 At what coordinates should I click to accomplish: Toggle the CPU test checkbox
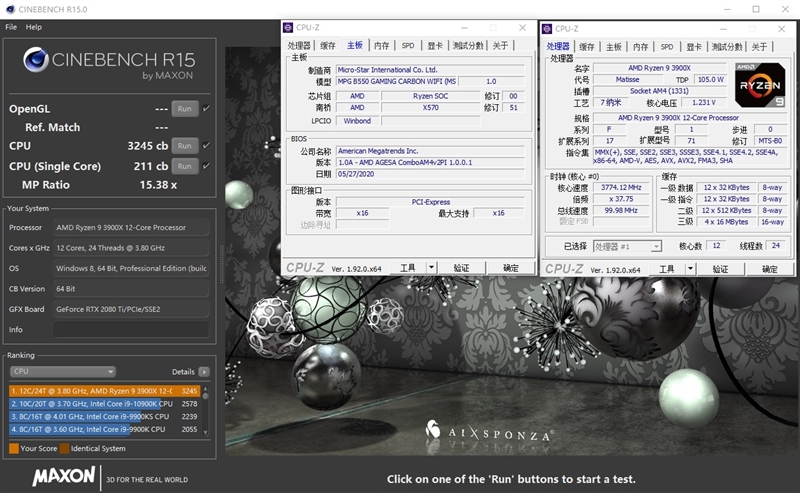(206, 146)
